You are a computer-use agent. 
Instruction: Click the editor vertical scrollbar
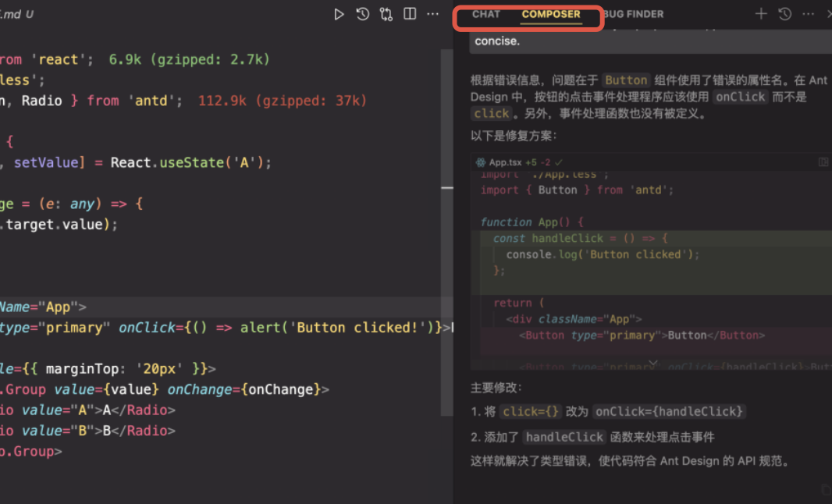tap(446, 232)
